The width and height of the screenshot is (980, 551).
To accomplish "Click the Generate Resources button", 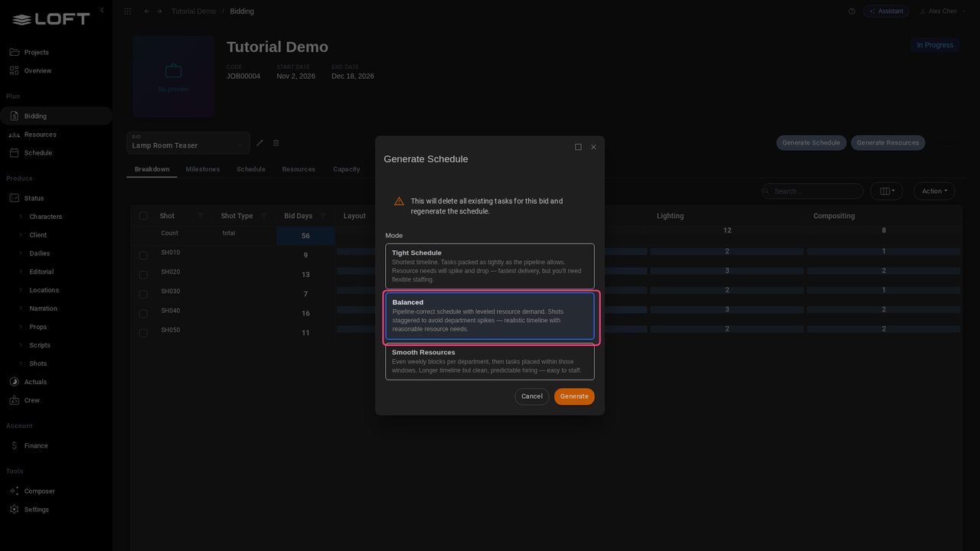I will (888, 143).
